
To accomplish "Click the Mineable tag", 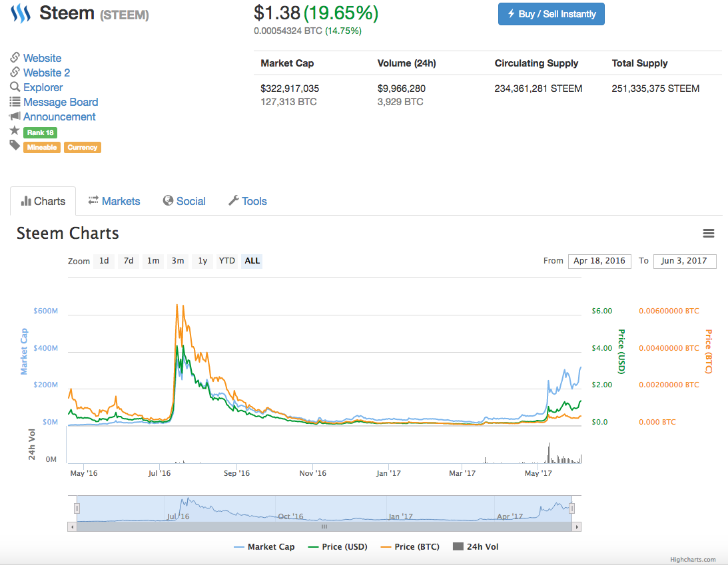I will 42,148.
